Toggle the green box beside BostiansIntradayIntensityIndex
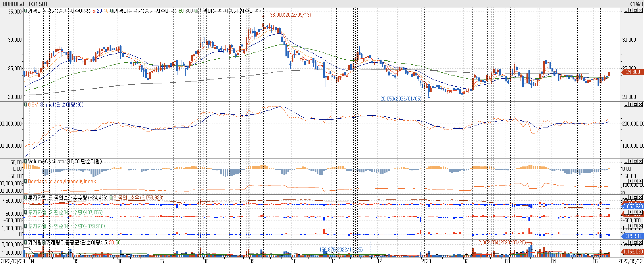Screen dimensions: 644x265 (x=25, y=181)
